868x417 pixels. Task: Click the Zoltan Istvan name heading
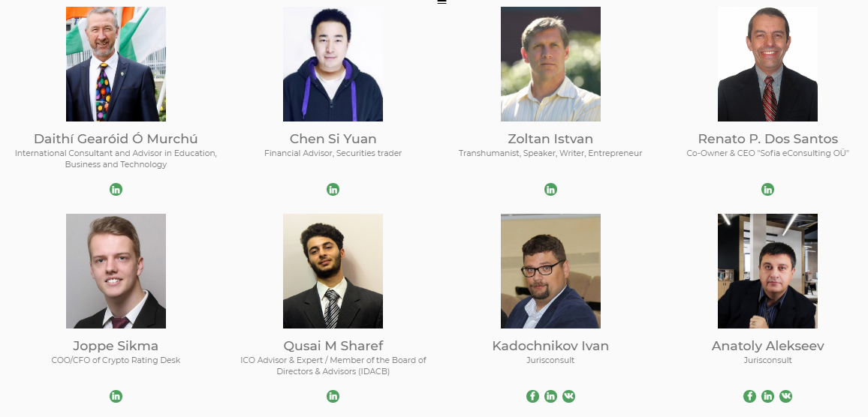(550, 139)
